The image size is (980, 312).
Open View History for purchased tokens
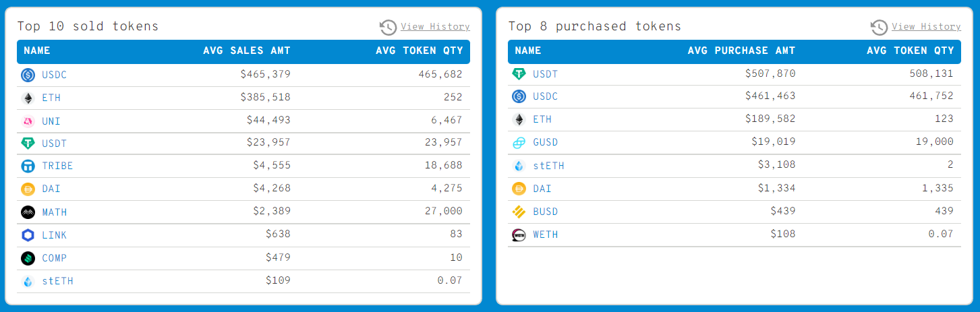(926, 27)
